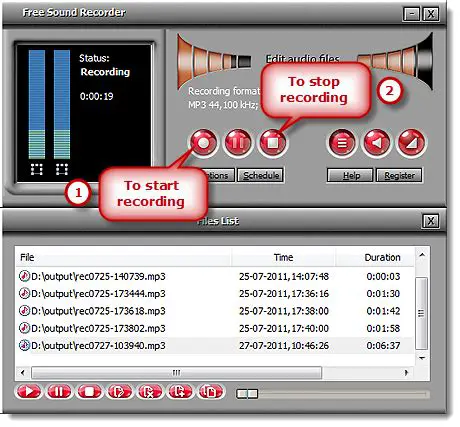Viewport: 460px width, 427px height.
Task: Open the Edit audio files link
Action: pos(302,59)
